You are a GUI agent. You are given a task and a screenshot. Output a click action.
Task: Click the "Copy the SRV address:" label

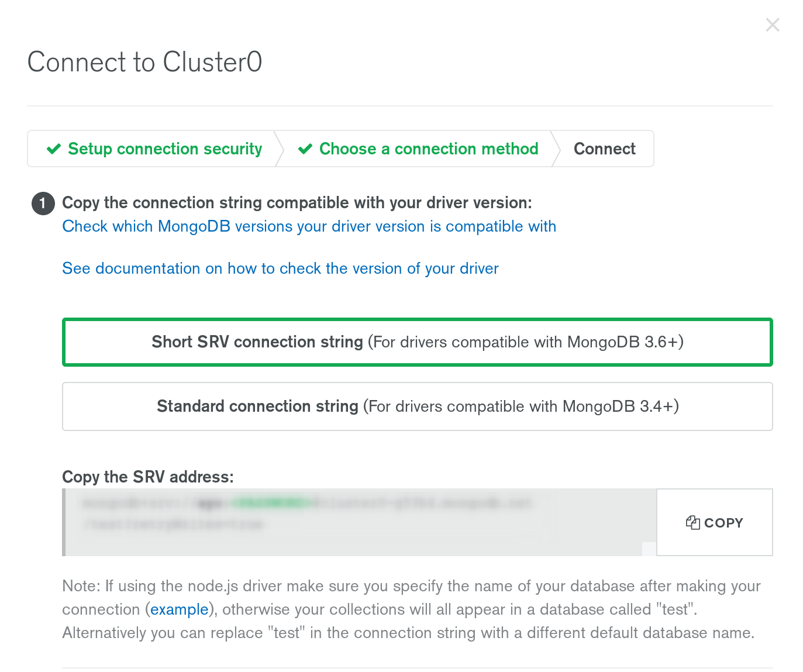pos(147,477)
